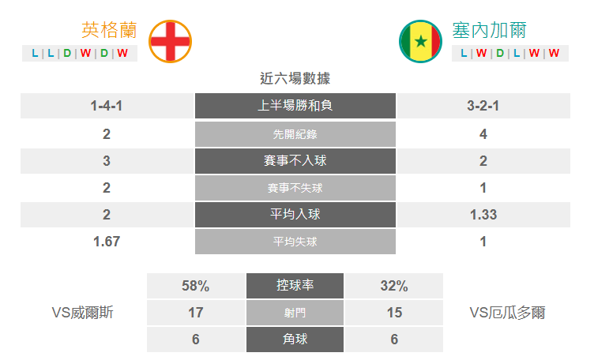Click Senegal's 3-2-1 half-time record
The width and height of the screenshot is (594, 364).
[x=483, y=106]
